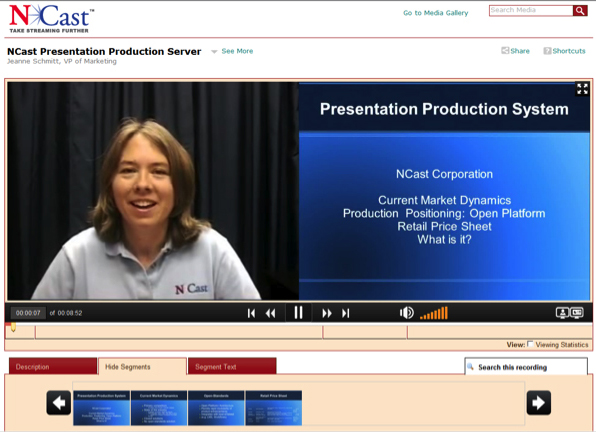Screen dimensions: 596x432
Task: Click the red search magnifier button
Action: tap(580, 11)
